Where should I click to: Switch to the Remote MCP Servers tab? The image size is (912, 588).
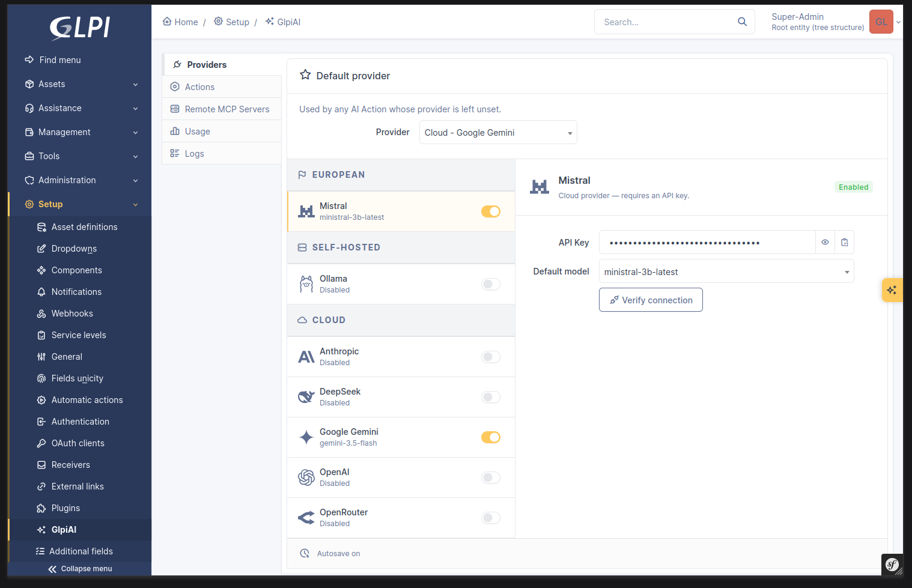pos(222,109)
